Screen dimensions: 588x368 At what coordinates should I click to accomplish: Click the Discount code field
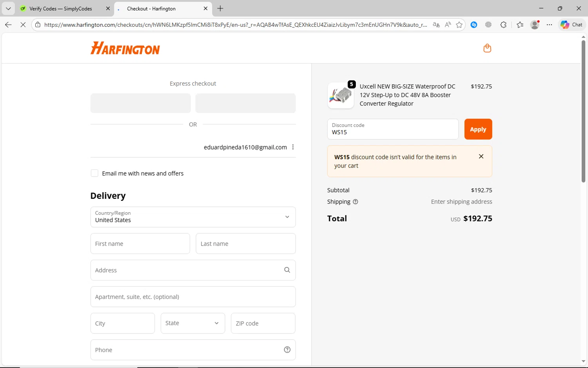coord(393,129)
